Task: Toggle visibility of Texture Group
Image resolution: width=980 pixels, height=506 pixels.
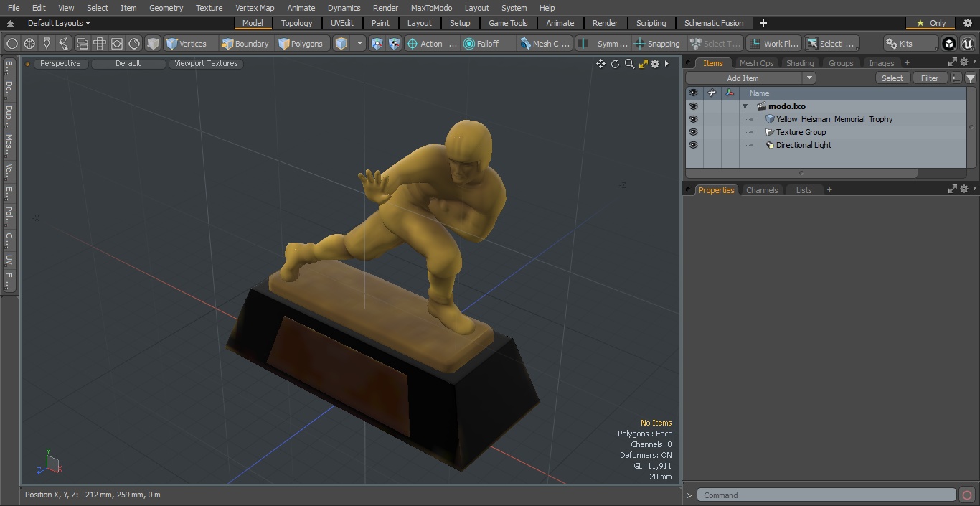Action: (693, 132)
